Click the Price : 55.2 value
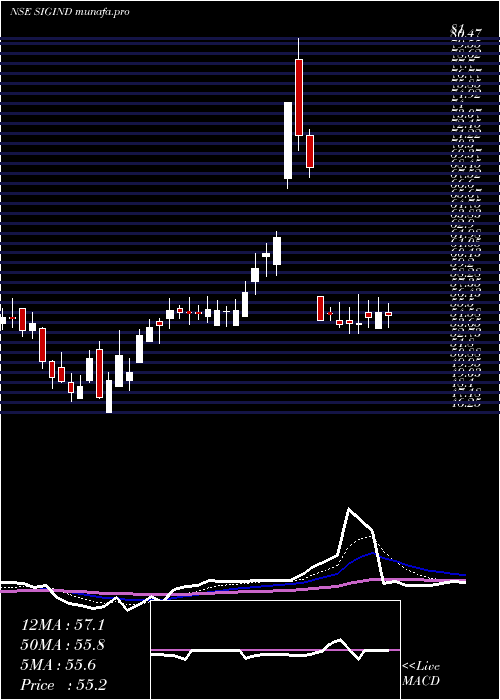The height and width of the screenshot is (700, 500). [63, 685]
